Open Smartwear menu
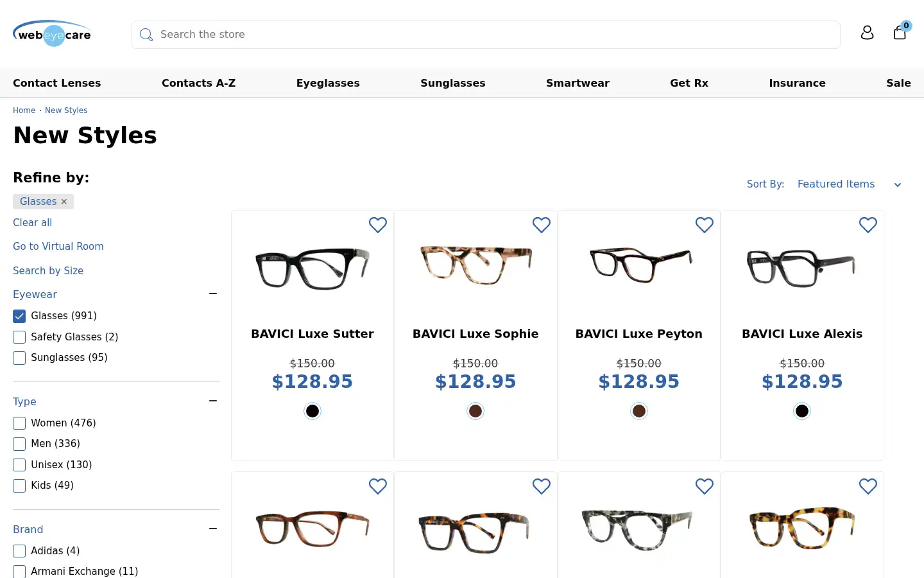924x578 pixels. (577, 83)
